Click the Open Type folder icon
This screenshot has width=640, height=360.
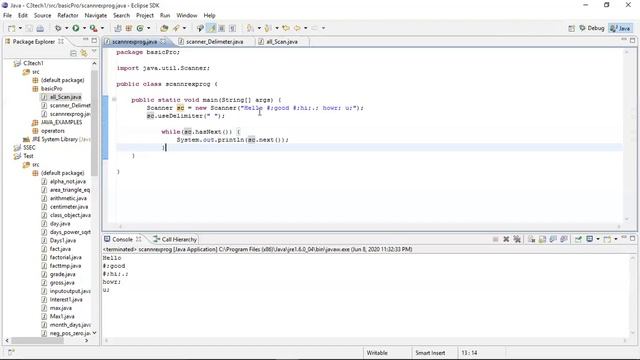[x=164, y=28]
